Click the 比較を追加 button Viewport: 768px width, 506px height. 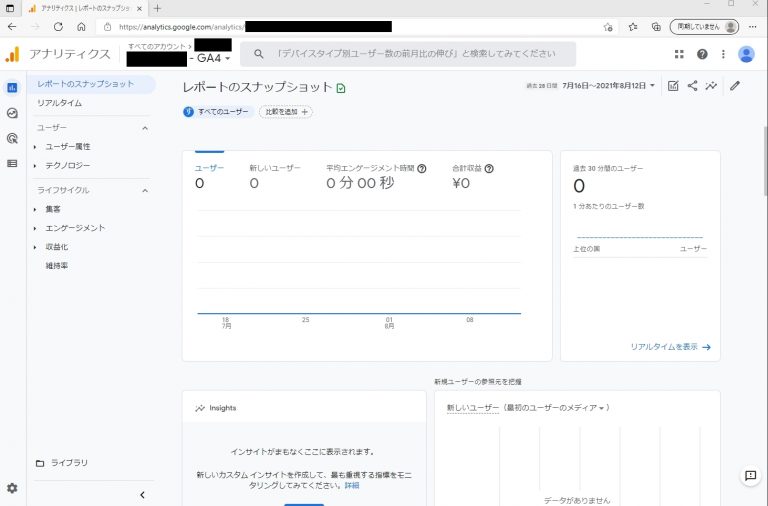coord(286,112)
